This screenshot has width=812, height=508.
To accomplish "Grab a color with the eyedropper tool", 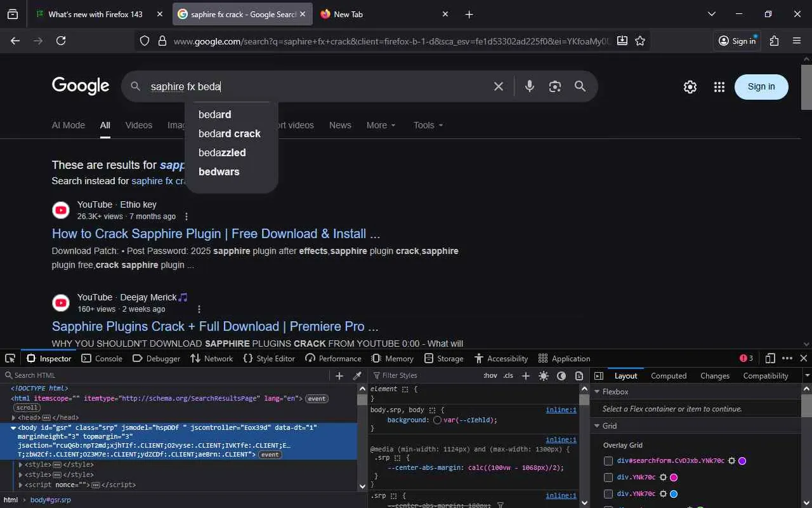I will coord(357,376).
